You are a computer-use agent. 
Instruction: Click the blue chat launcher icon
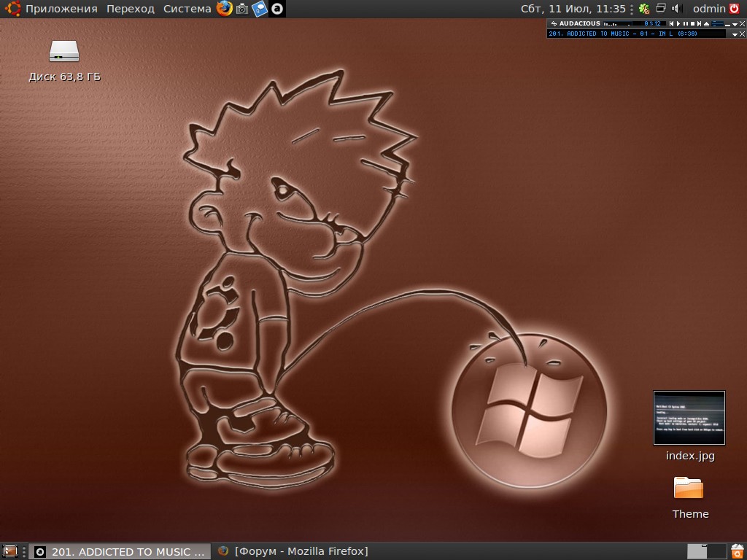(x=259, y=9)
